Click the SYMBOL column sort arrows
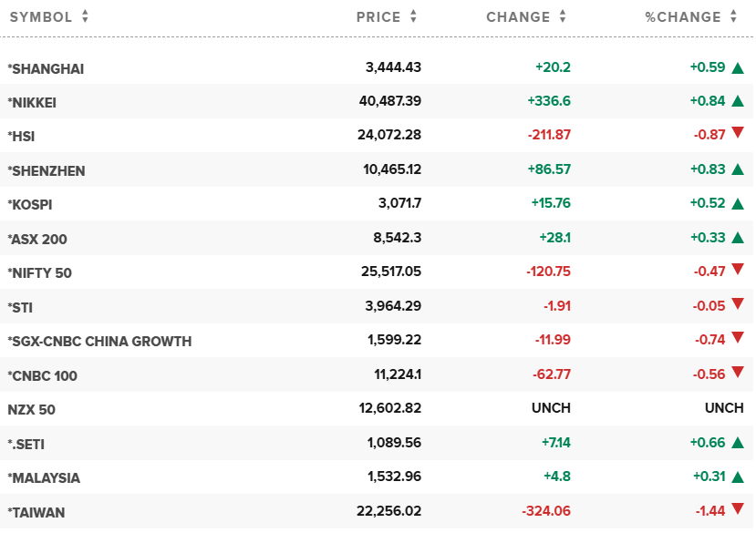The height and width of the screenshot is (533, 756). [x=85, y=16]
